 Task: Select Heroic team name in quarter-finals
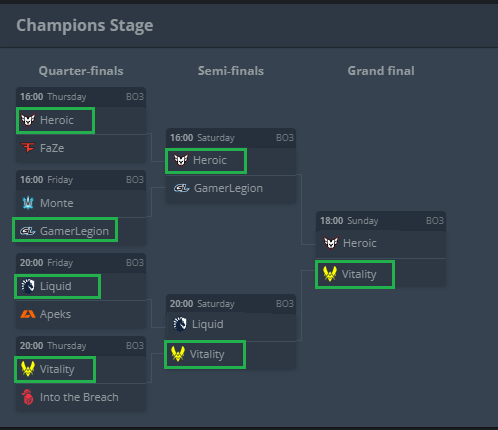pos(57,120)
